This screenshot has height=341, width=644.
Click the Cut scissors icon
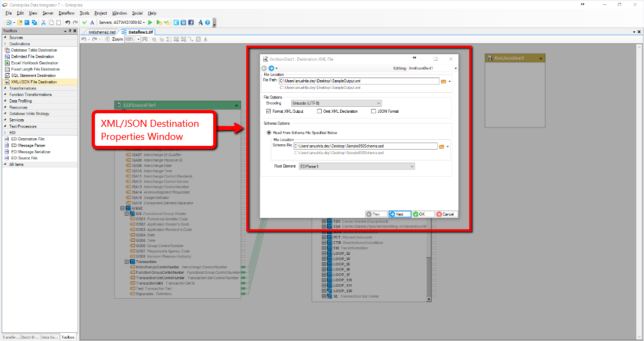click(x=43, y=22)
